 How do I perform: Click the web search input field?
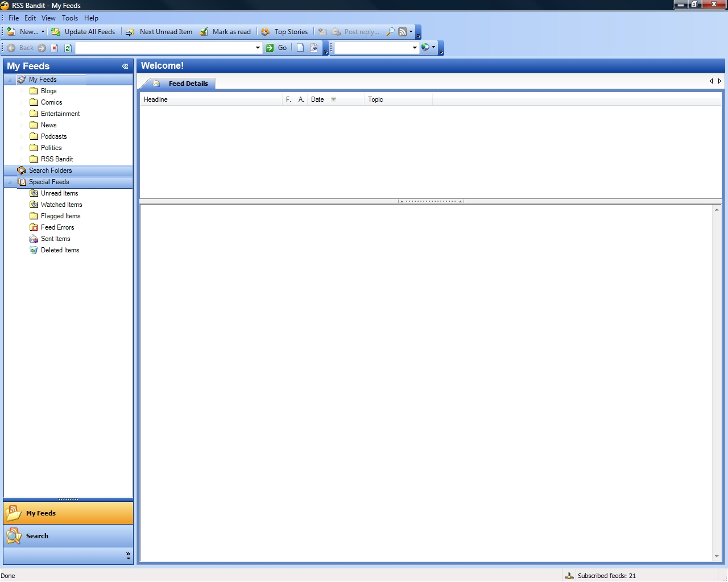(373, 48)
